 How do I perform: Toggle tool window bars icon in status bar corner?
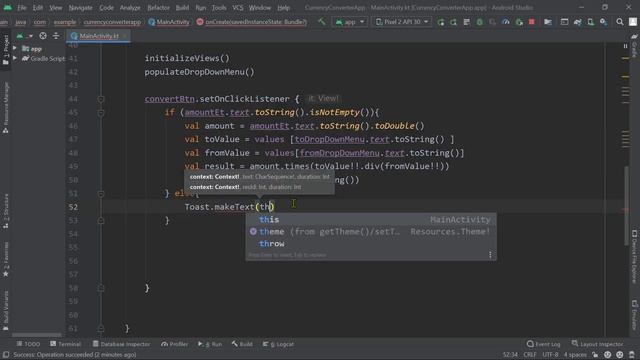[6, 355]
